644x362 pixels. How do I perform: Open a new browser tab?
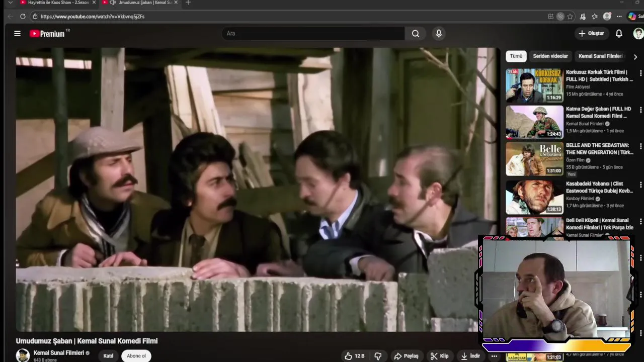188,3
